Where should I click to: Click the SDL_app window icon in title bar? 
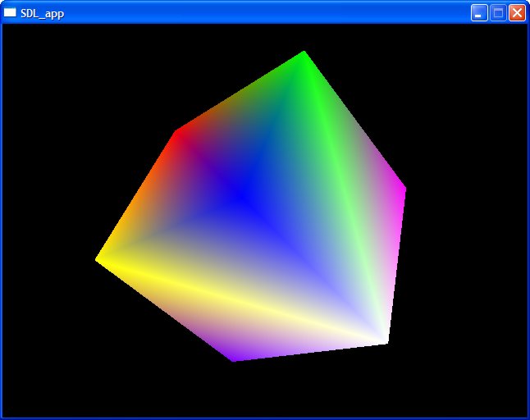(x=11, y=12)
